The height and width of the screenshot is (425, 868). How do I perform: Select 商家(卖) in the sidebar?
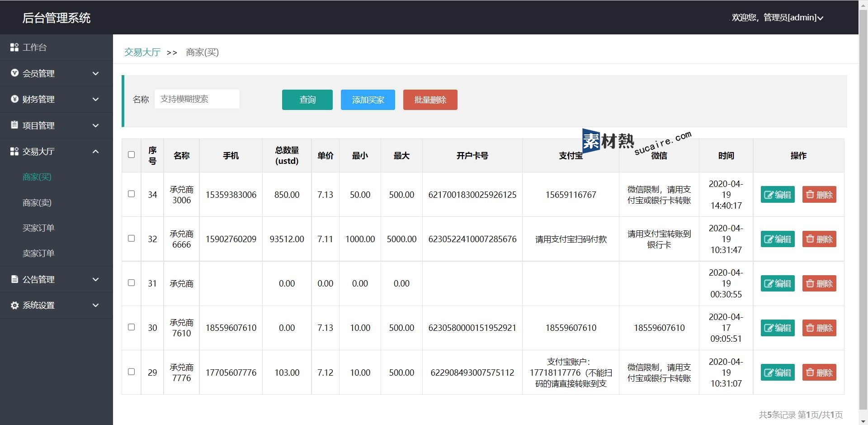pyautogui.click(x=37, y=202)
